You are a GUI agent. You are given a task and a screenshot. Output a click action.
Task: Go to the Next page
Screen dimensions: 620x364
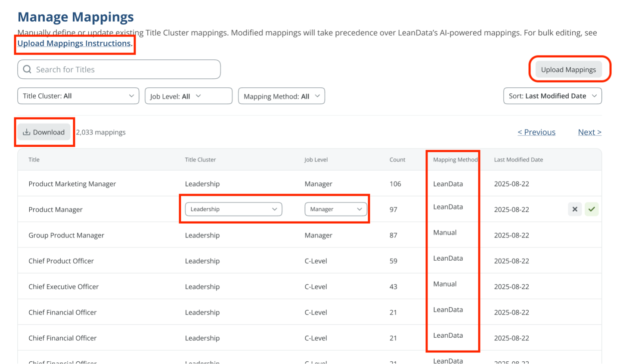pyautogui.click(x=589, y=132)
